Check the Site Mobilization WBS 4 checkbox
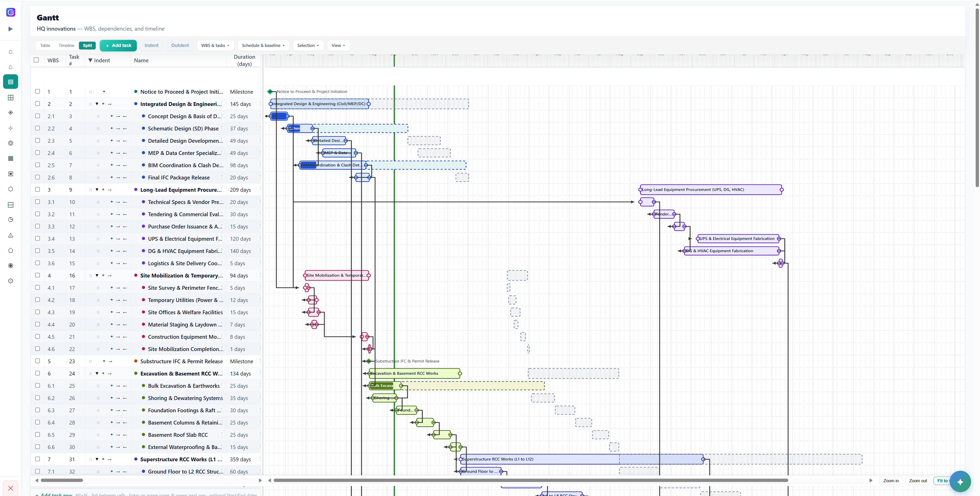 37,275
